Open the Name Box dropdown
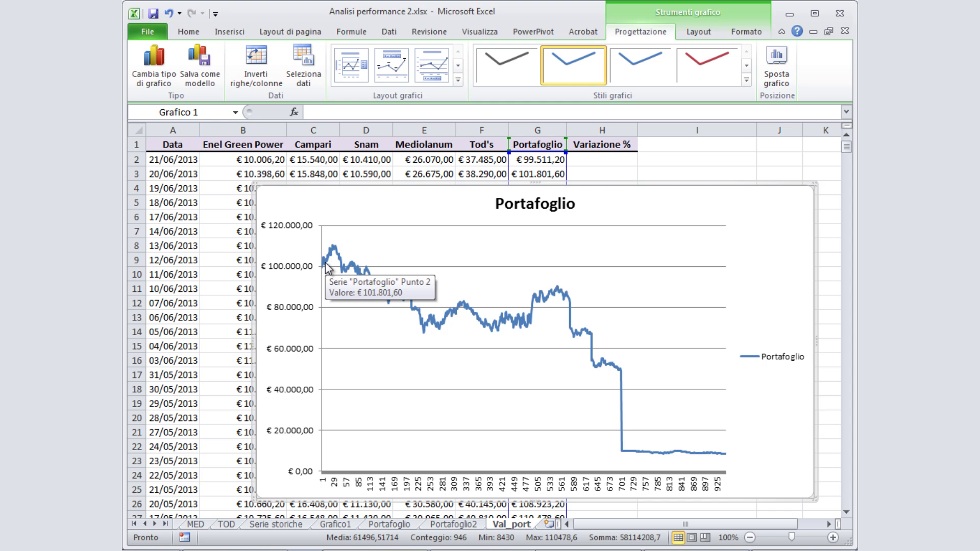This screenshot has height=551, width=980. (235, 112)
